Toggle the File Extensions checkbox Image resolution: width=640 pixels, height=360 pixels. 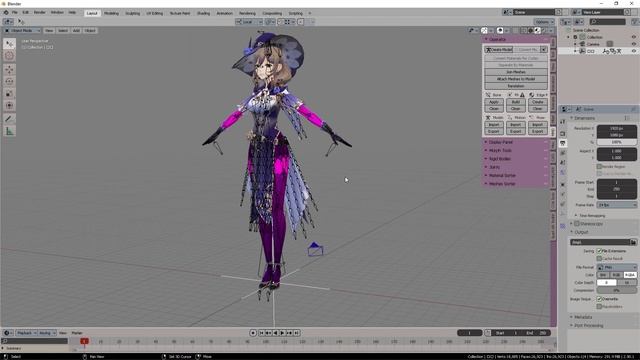point(599,251)
